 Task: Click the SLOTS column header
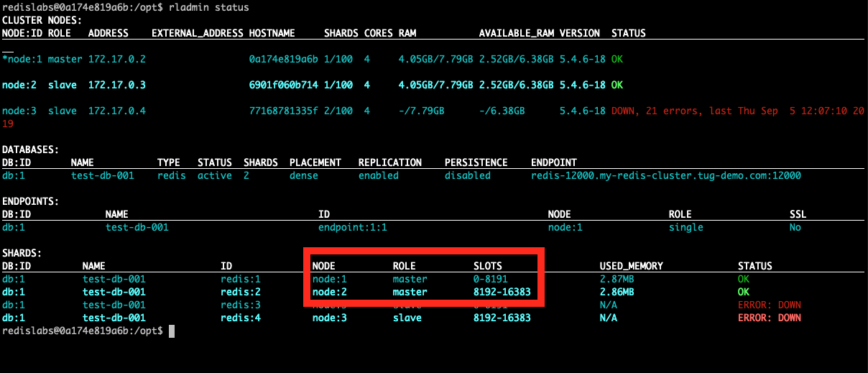(x=488, y=266)
